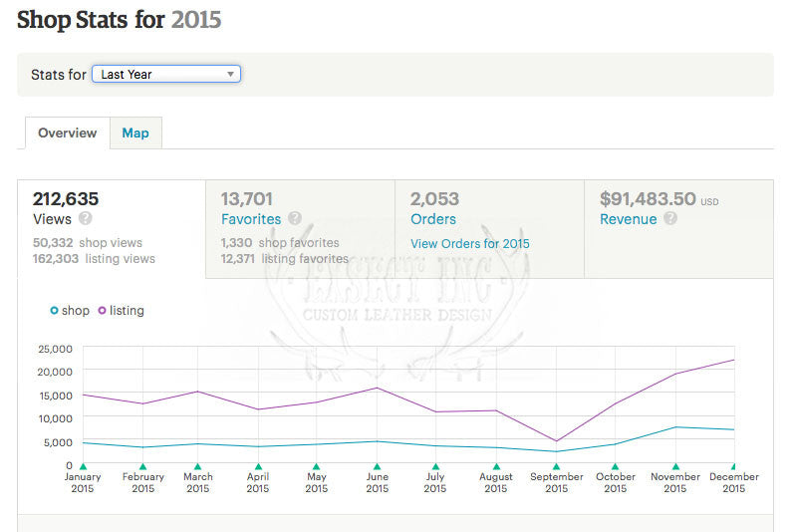Image resolution: width=794 pixels, height=532 pixels.
Task: Click the help icon next to Views
Action: tap(86, 219)
